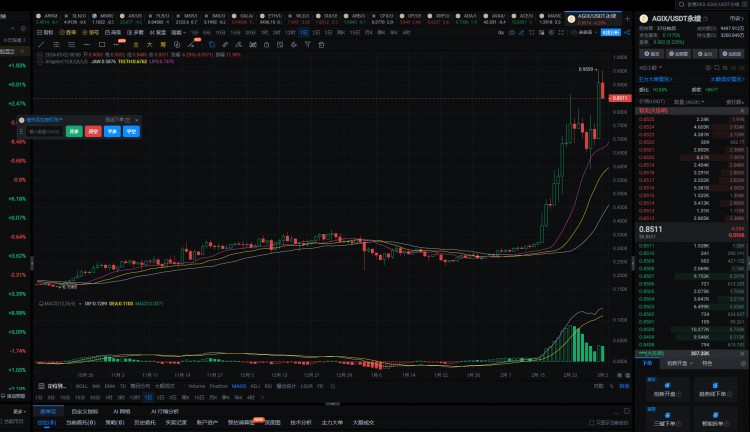Open the 账户资产 tab

[207, 423]
